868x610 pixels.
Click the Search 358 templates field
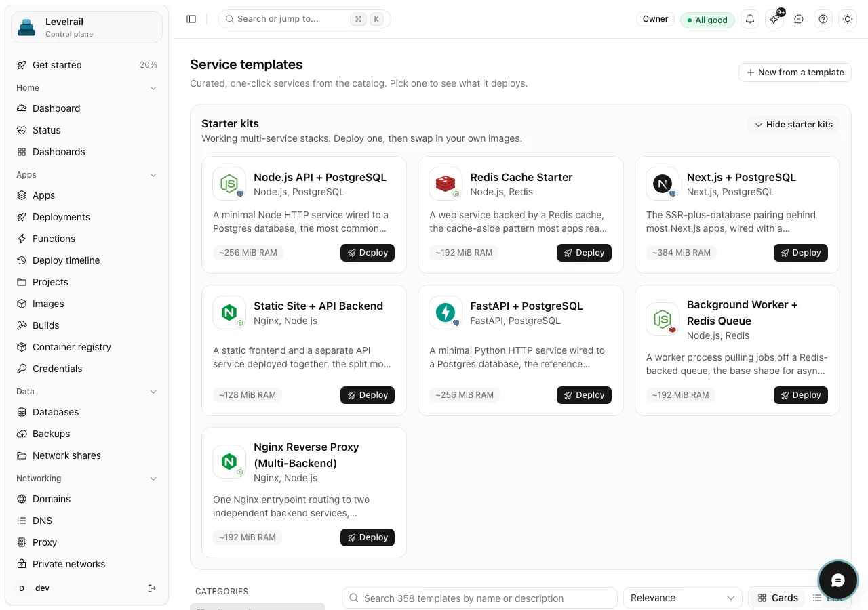pyautogui.click(x=479, y=598)
